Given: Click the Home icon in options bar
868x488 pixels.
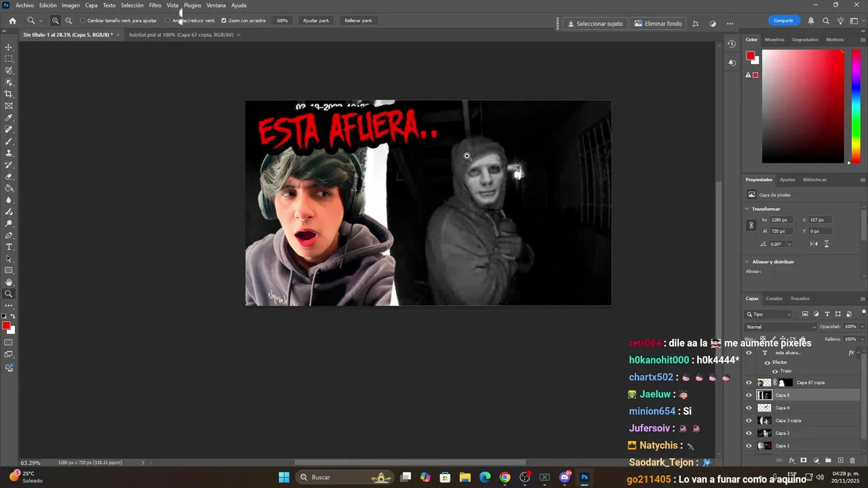Looking at the screenshot, I should point(12,21).
